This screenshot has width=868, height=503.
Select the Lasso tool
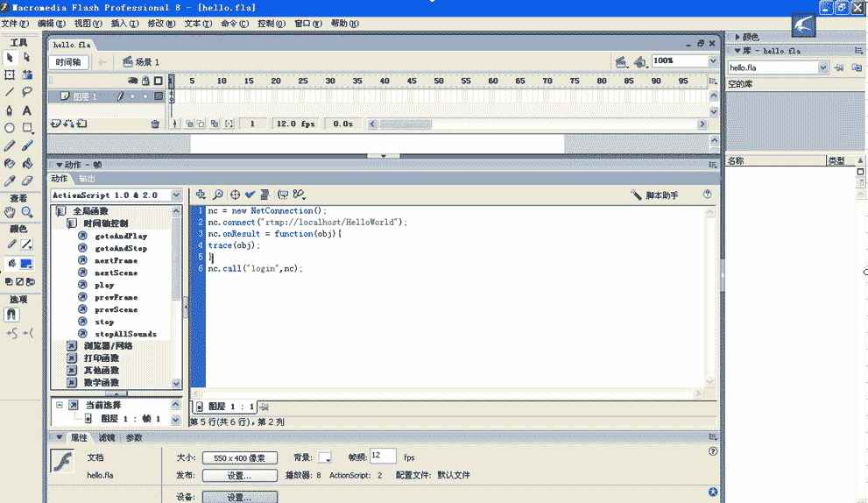(26, 92)
